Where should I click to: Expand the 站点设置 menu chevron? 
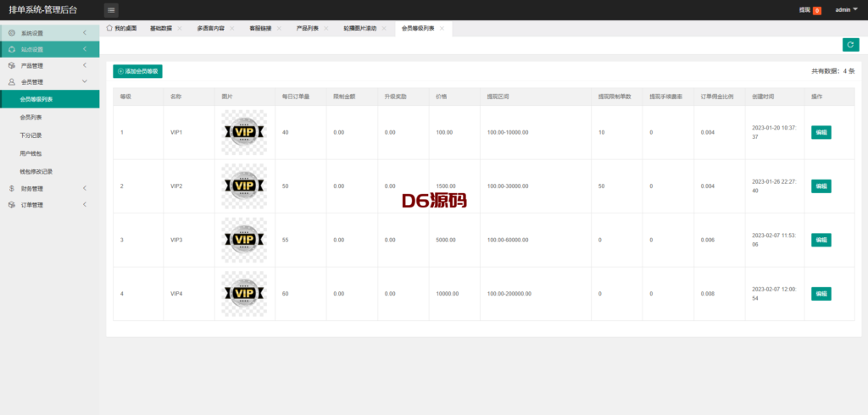[85, 49]
